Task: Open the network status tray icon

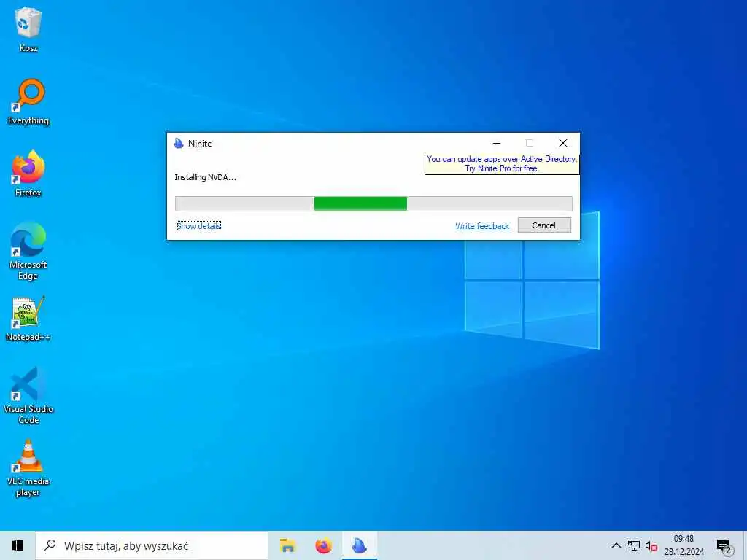Action: 634,545
